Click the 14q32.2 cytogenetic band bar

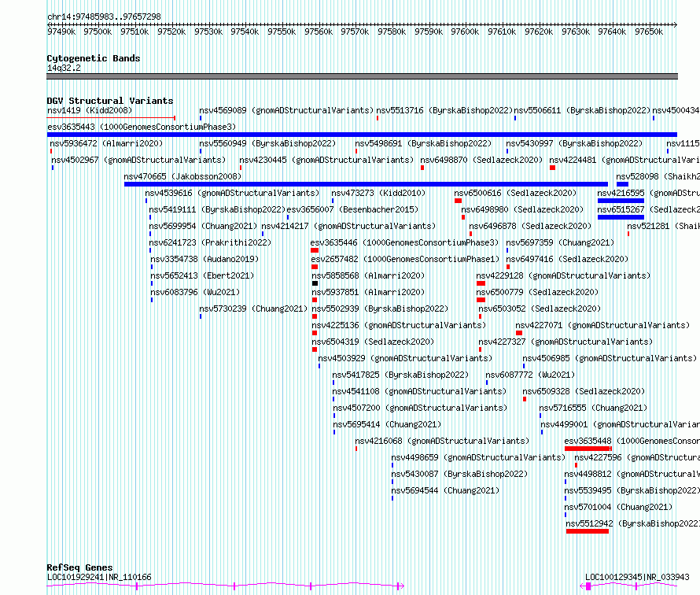point(362,76)
